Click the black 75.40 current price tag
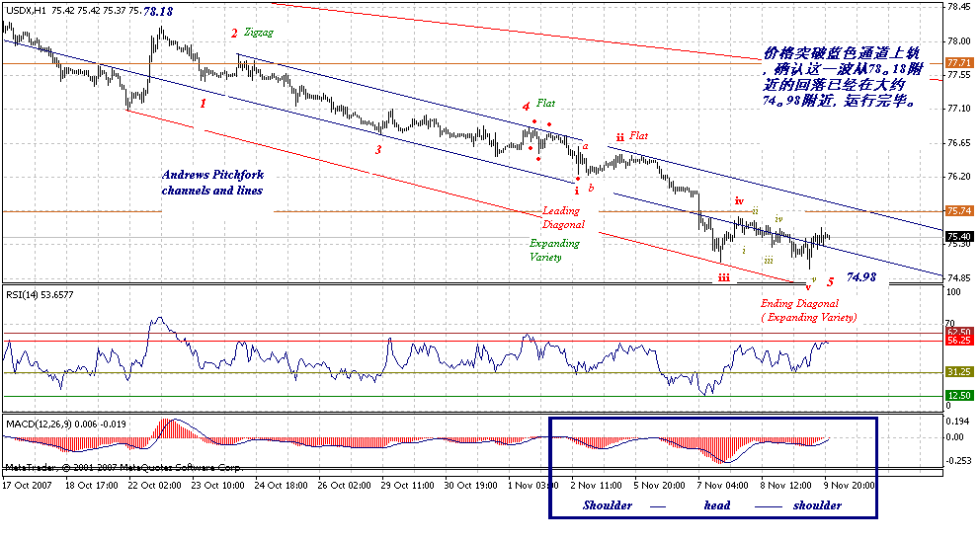980x541 pixels. 958,237
